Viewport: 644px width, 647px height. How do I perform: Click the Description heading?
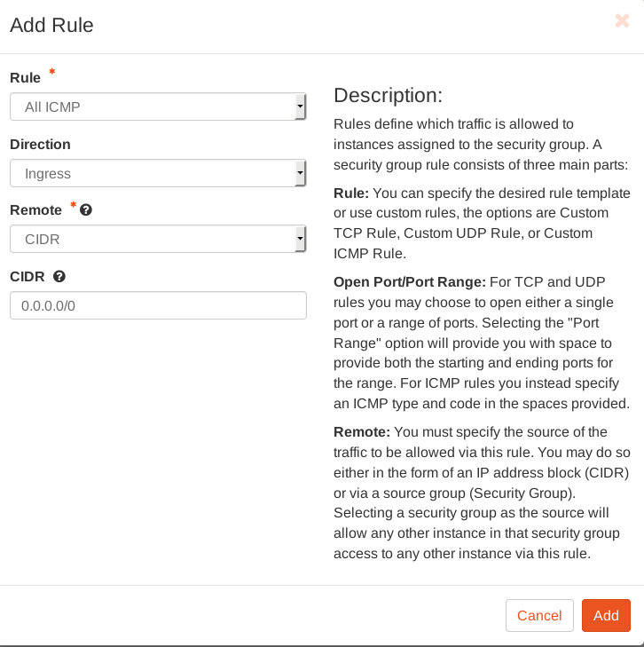pos(388,95)
